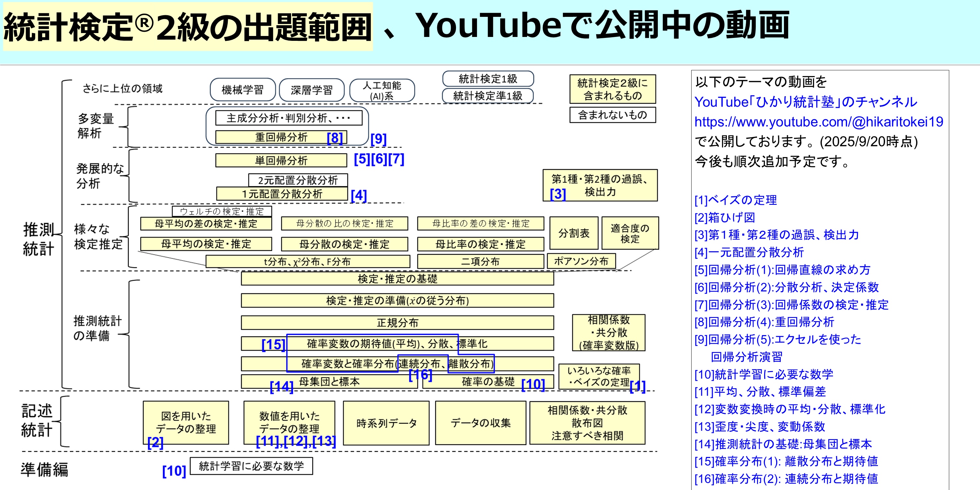Select the ポアソン分布 box
The height and width of the screenshot is (490, 980).
point(582,261)
